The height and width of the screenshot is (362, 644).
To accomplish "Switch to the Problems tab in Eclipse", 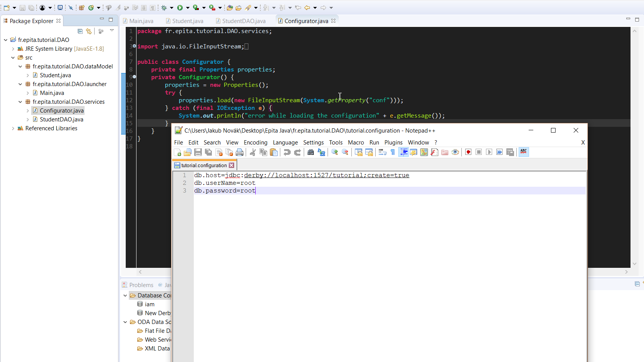I will click(x=138, y=285).
